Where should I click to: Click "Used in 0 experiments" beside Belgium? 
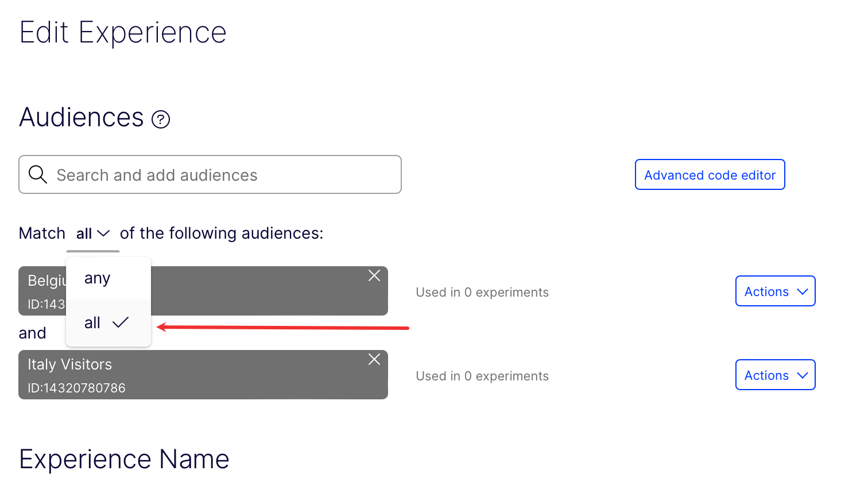(x=482, y=293)
